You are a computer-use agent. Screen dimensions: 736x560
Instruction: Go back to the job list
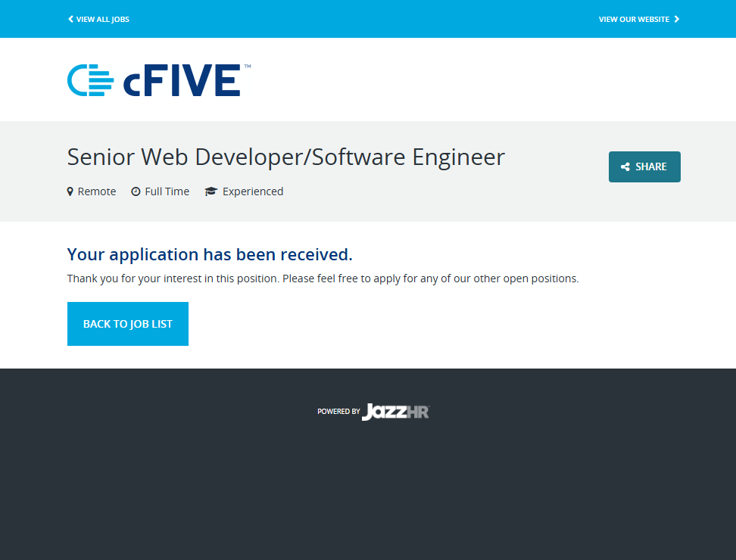click(128, 324)
